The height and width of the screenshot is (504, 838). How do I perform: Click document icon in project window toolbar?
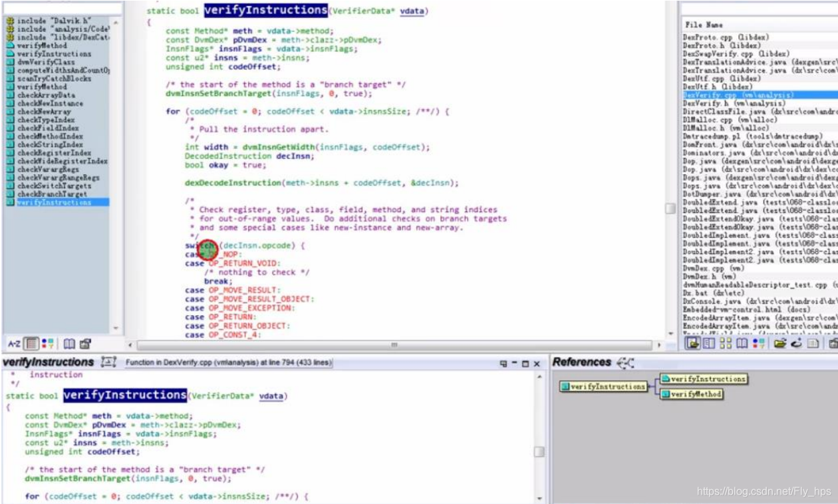point(813,343)
